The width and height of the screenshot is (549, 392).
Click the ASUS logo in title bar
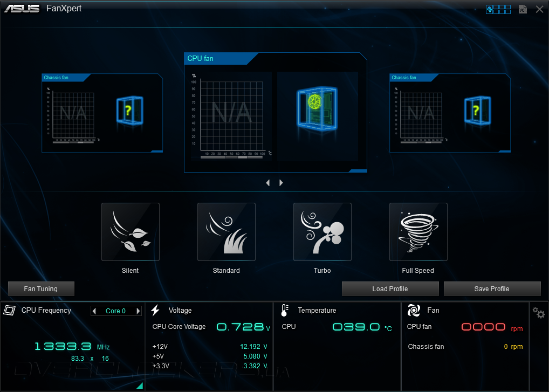pyautogui.click(x=22, y=9)
